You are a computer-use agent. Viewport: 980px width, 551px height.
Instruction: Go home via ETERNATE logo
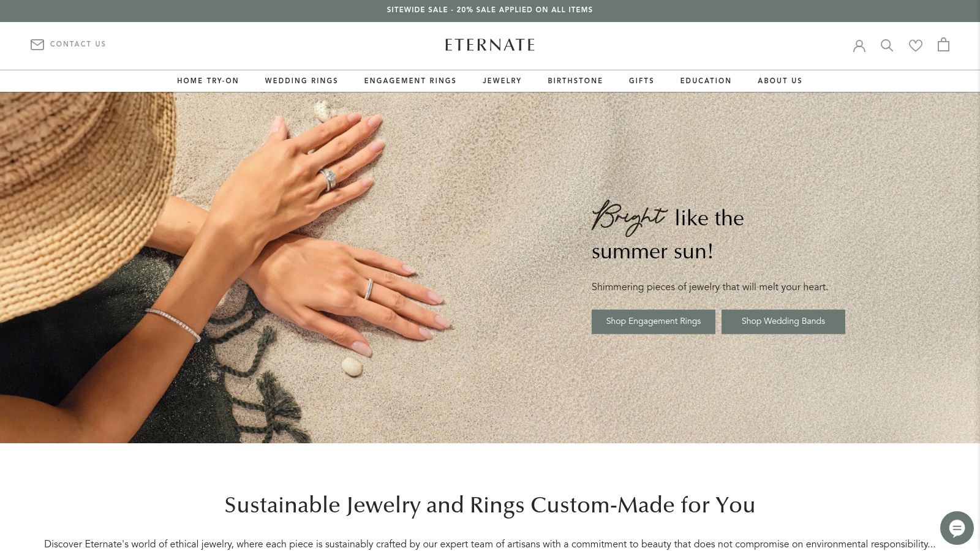coord(490,45)
